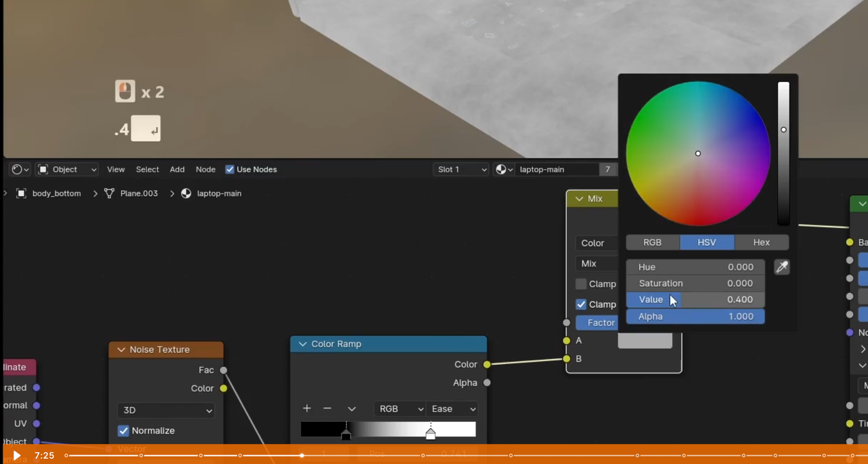Click the center of the color wheel

[x=698, y=153]
